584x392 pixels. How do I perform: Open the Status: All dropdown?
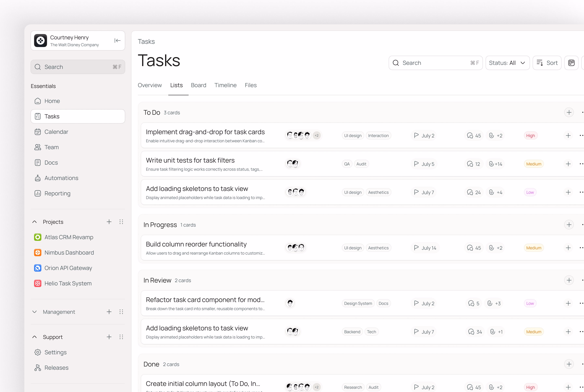[x=508, y=63]
